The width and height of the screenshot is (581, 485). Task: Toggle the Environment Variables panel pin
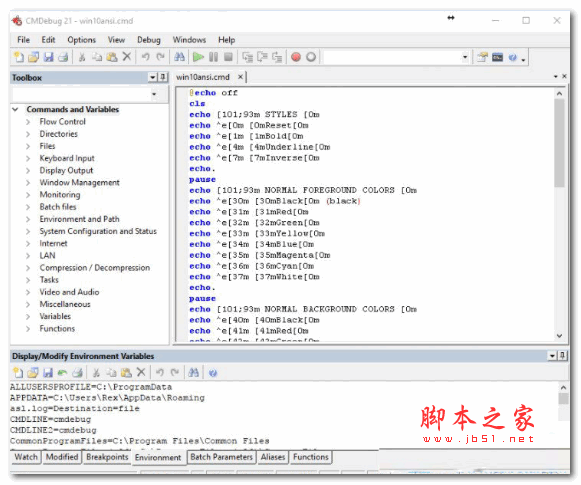562,356
